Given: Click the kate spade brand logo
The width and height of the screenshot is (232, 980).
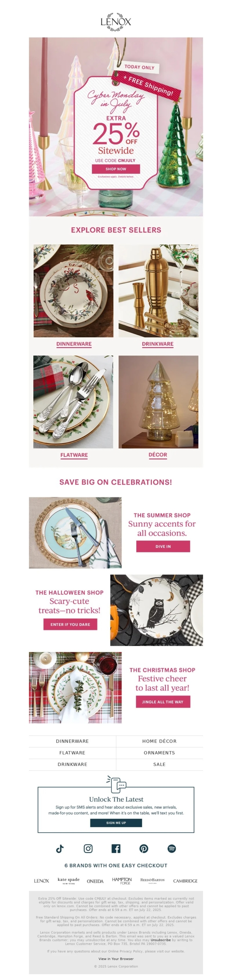Looking at the screenshot, I should pos(69,880).
